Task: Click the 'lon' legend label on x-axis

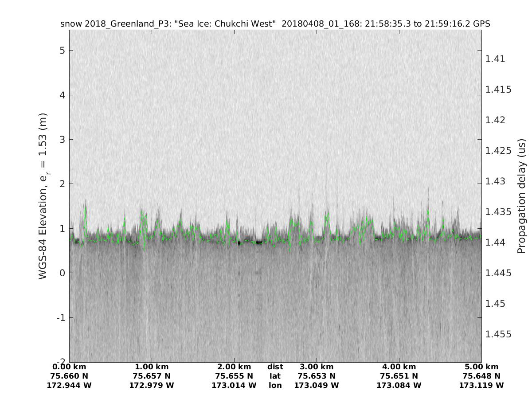Action: coord(275,385)
